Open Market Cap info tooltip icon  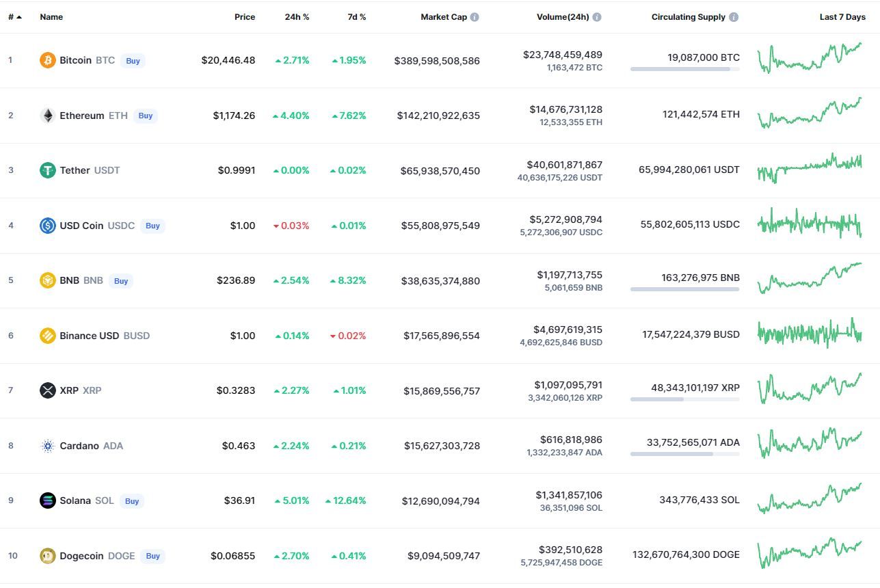point(475,17)
